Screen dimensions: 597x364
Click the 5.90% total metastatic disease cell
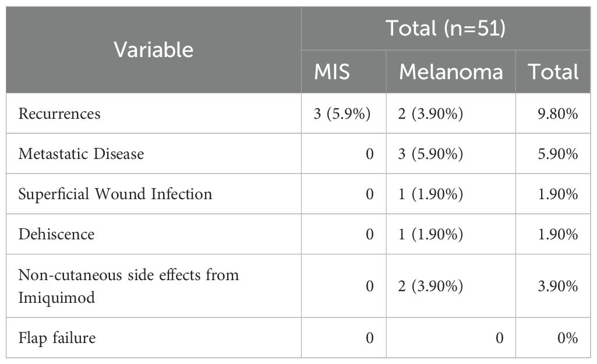tap(559, 154)
